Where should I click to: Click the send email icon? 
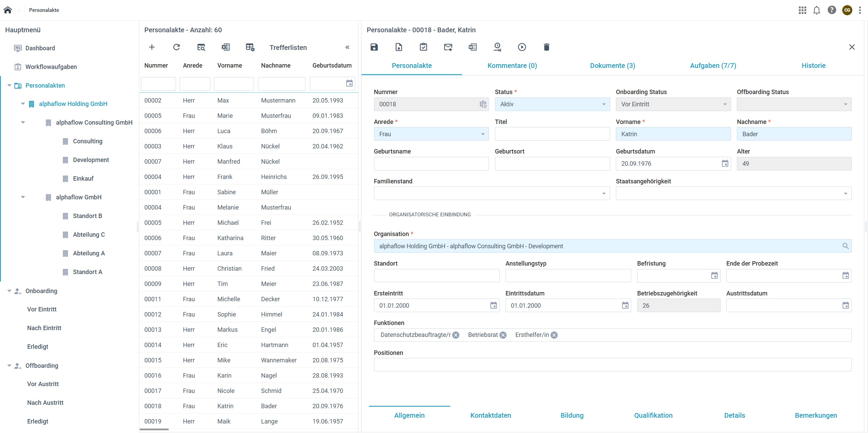coord(448,47)
